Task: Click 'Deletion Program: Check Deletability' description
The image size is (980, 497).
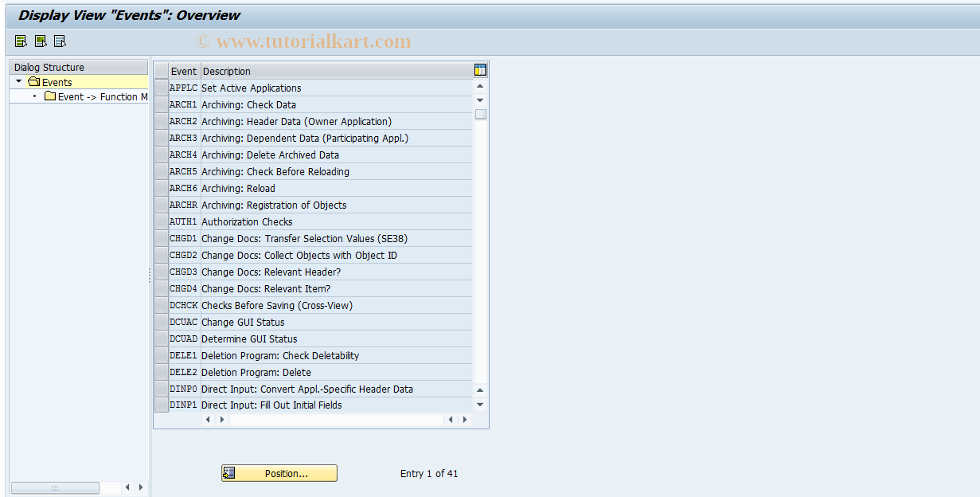Action: click(280, 355)
